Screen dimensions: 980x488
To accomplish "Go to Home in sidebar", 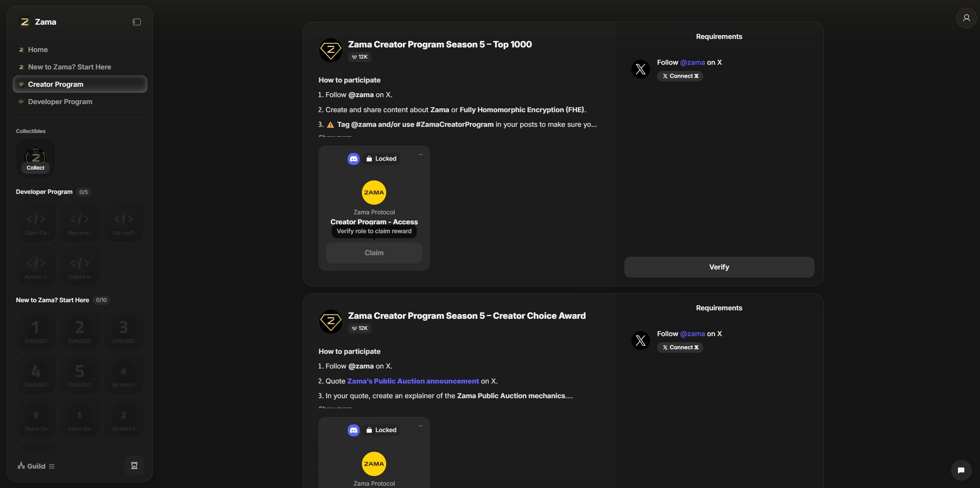I will pos(38,50).
